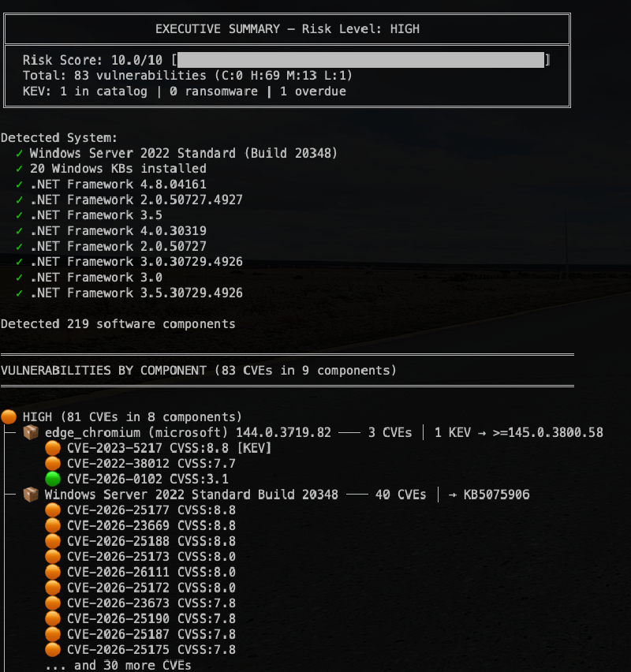Click the CVE-2026-25172 CVSS:8.0 text
631x672 pixels.
(151, 588)
